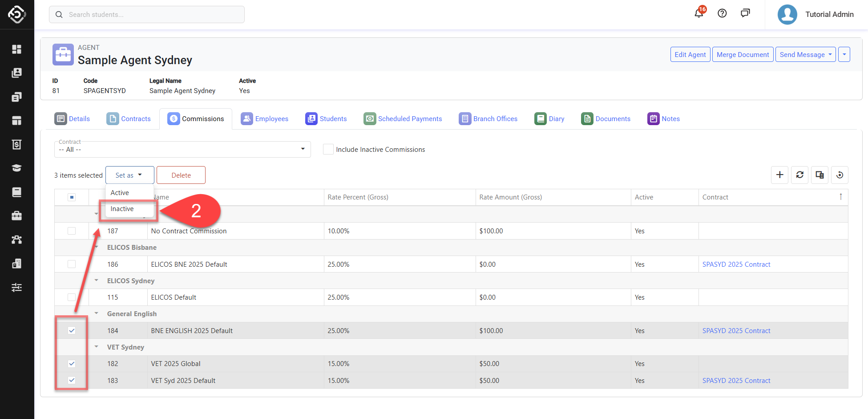Click the Delete button

tap(181, 175)
